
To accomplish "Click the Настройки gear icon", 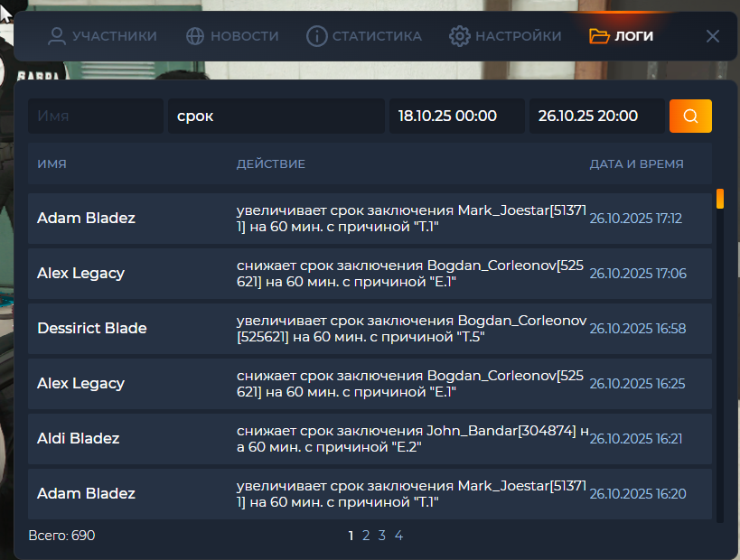I will [460, 36].
